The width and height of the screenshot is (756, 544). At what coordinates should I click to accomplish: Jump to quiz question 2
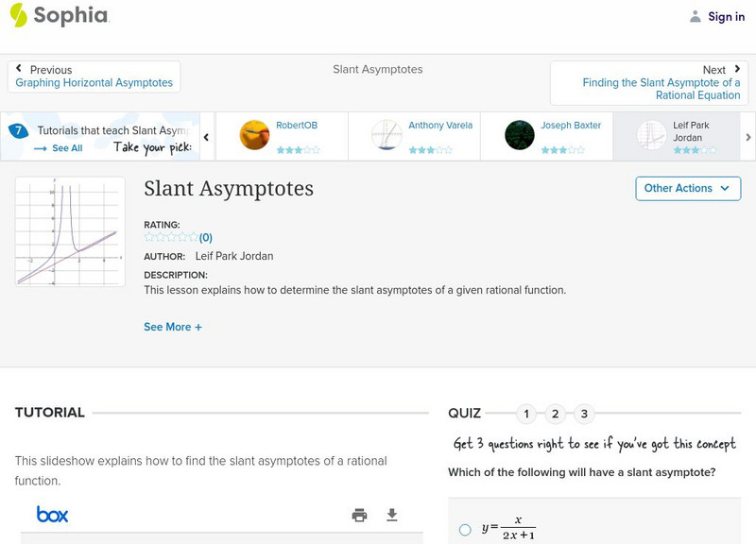point(556,414)
